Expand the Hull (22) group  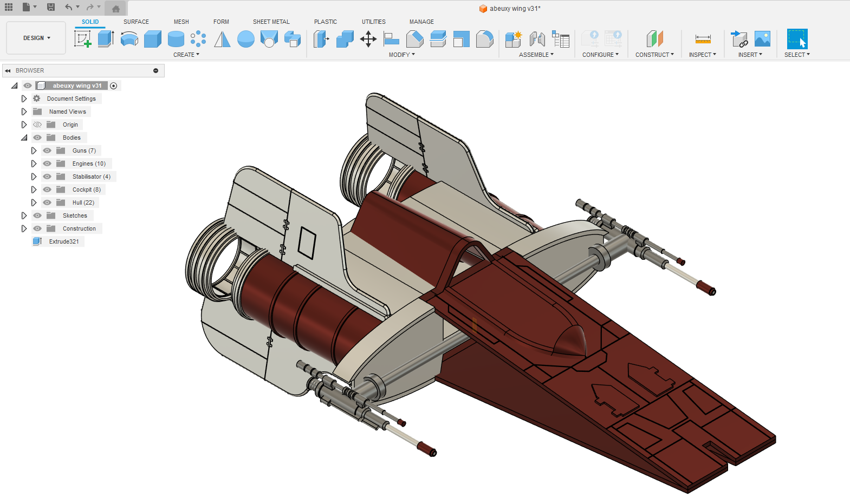click(34, 202)
